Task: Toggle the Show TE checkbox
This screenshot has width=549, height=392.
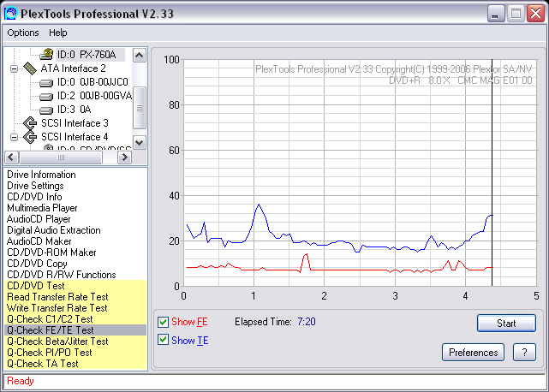Action: tap(163, 340)
